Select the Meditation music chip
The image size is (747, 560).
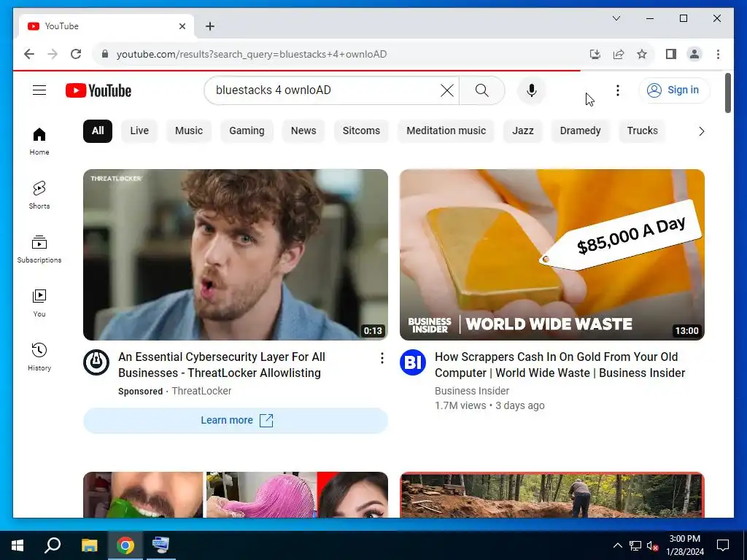pos(446,131)
